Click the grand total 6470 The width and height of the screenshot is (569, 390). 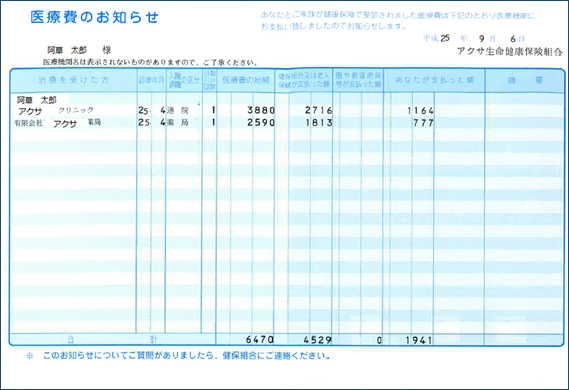(x=260, y=340)
